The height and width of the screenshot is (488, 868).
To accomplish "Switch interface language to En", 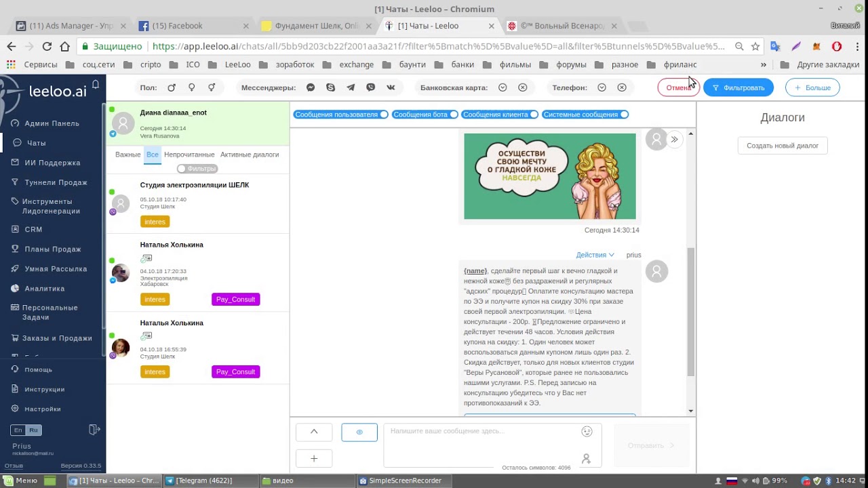I will tap(18, 430).
